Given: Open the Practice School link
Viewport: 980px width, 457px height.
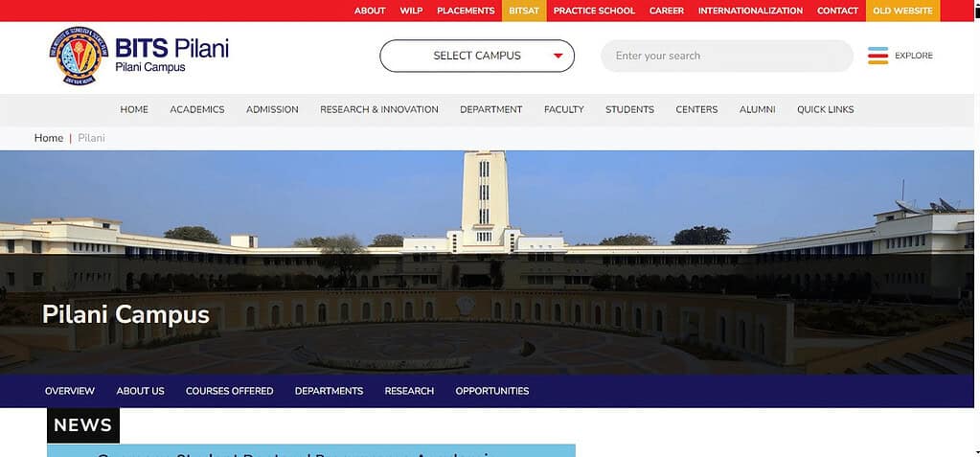Looking at the screenshot, I should pyautogui.click(x=594, y=11).
